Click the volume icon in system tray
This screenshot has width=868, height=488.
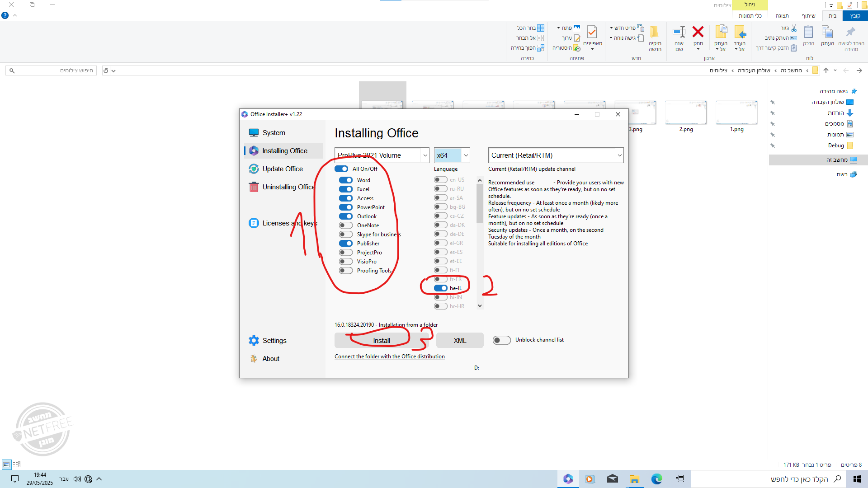tap(77, 479)
